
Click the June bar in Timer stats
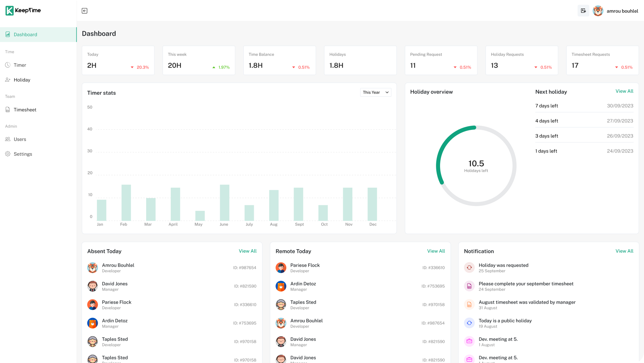(x=224, y=203)
